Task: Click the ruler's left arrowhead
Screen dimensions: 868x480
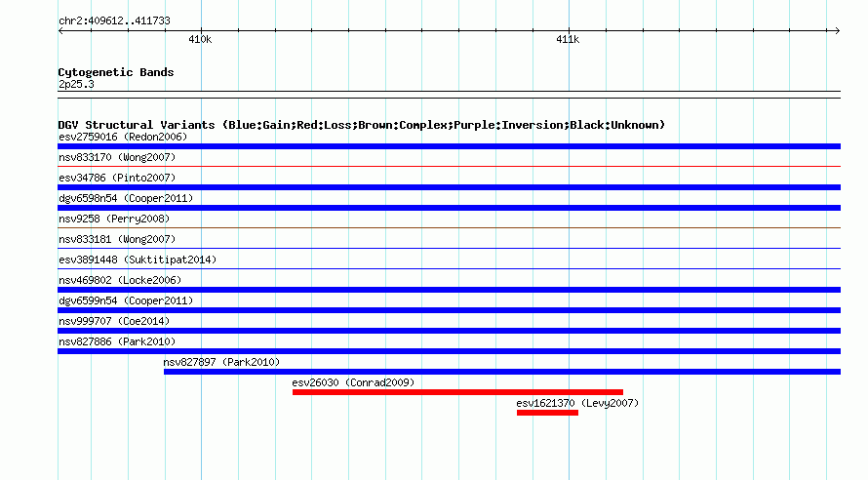Action: [x=60, y=31]
